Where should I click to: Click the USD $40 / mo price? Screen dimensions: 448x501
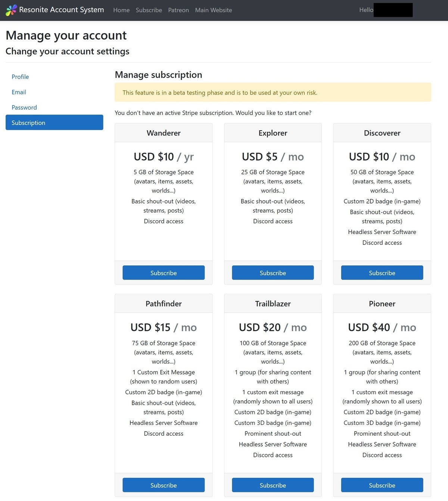pyautogui.click(x=382, y=327)
